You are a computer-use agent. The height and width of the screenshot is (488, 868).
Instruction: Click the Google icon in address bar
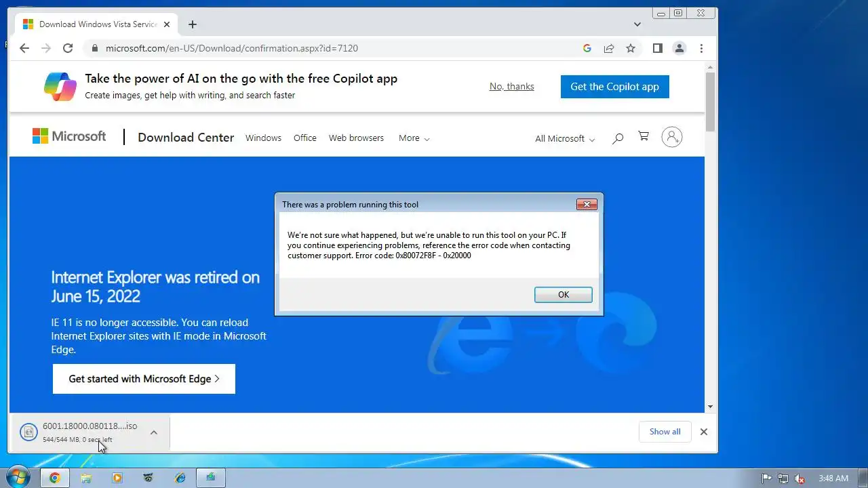(587, 48)
